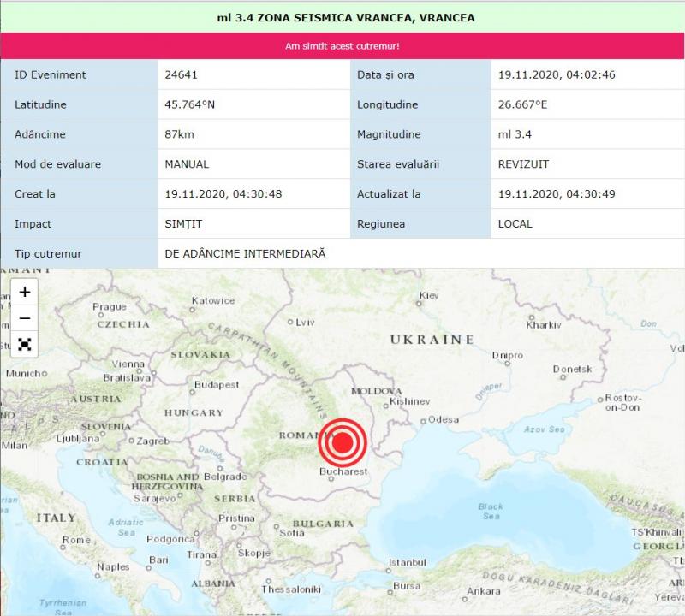Select the Impact value 'SIMŢIT'
The image size is (685, 616).
[182, 223]
